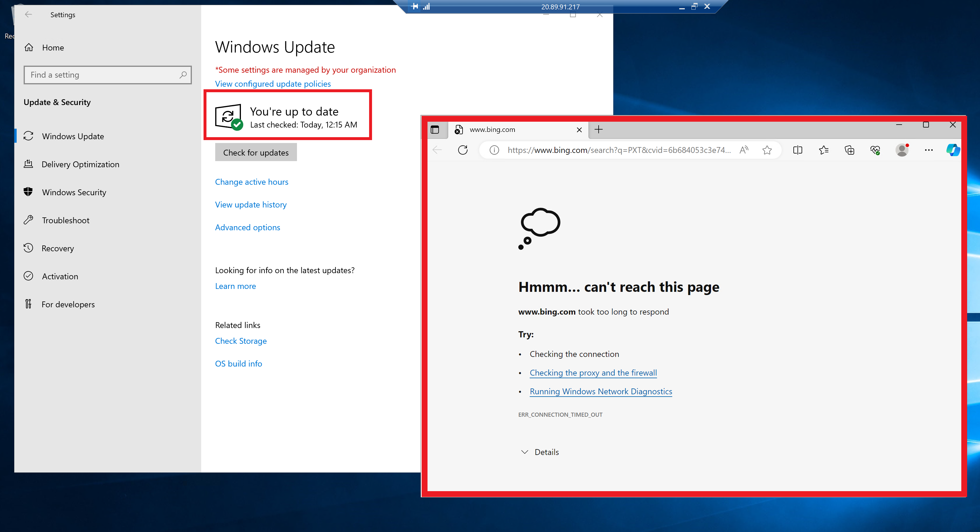
Task: Open Advanced options link
Action: (247, 227)
